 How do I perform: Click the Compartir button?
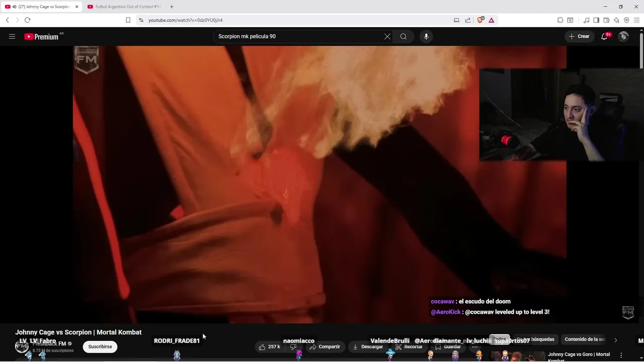325,347
